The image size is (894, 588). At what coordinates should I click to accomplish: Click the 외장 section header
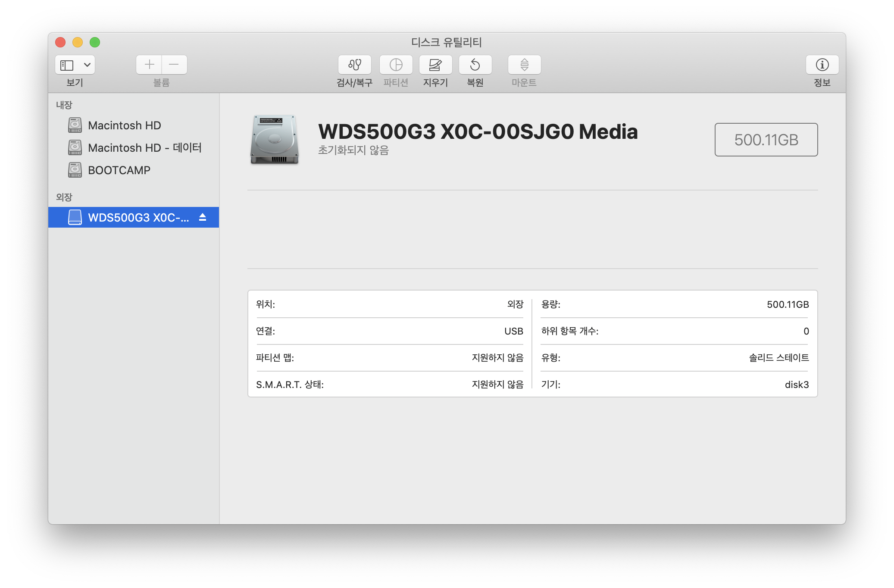point(64,197)
